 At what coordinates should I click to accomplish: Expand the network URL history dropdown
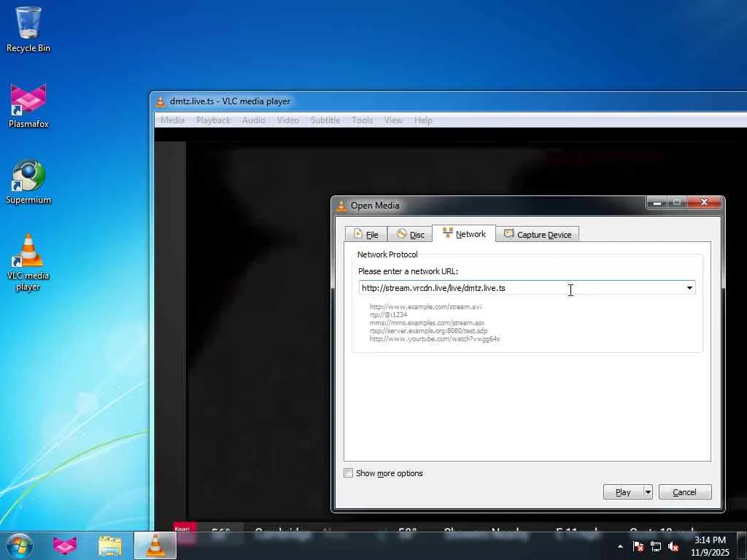click(689, 287)
